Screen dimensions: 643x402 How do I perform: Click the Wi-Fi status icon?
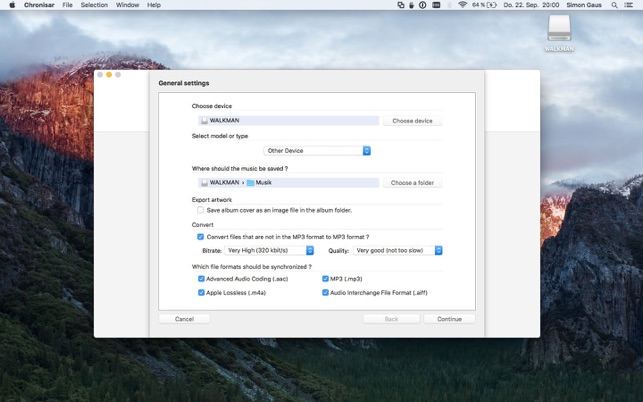click(462, 5)
